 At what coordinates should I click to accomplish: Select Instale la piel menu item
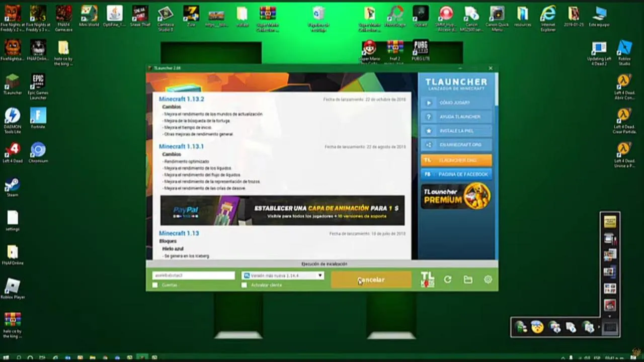tap(456, 131)
